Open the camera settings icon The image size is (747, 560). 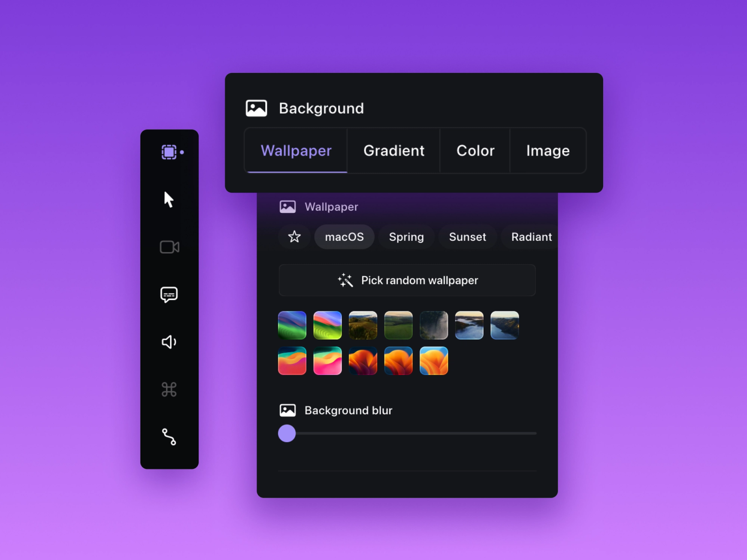click(x=169, y=247)
